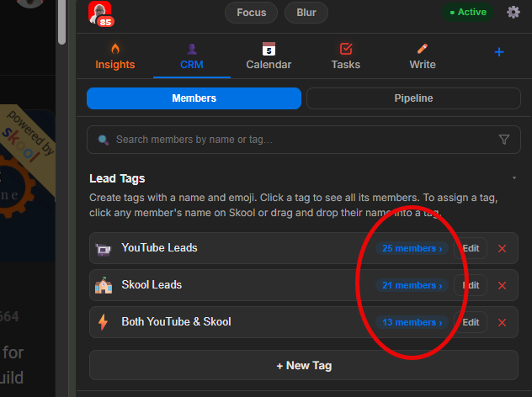
Task: Click the Lead Tags heading
Action: pos(117,178)
